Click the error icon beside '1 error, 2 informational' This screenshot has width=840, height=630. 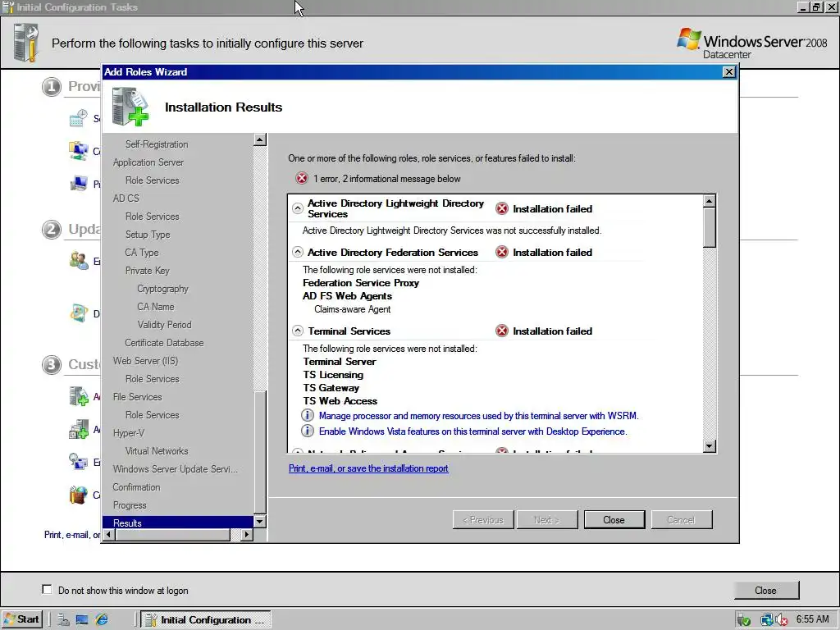point(302,178)
